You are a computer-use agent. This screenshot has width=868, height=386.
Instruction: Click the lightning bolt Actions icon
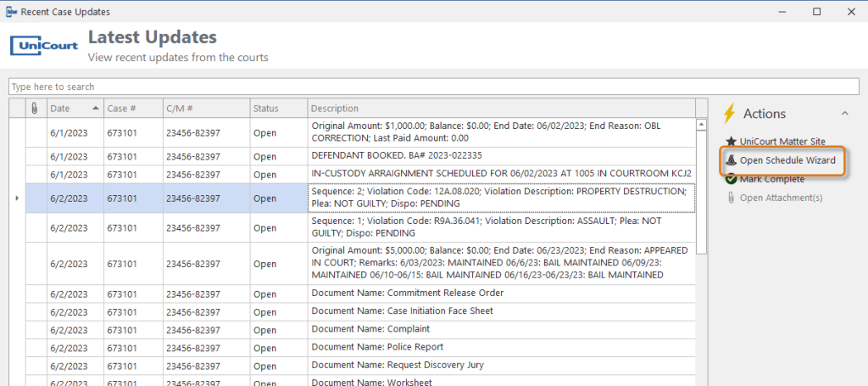point(730,113)
